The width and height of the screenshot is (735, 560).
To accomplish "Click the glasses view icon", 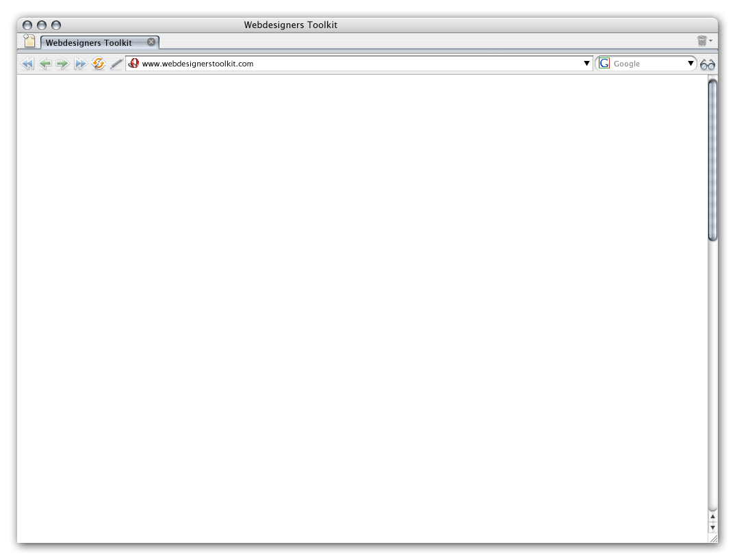I will (x=708, y=64).
